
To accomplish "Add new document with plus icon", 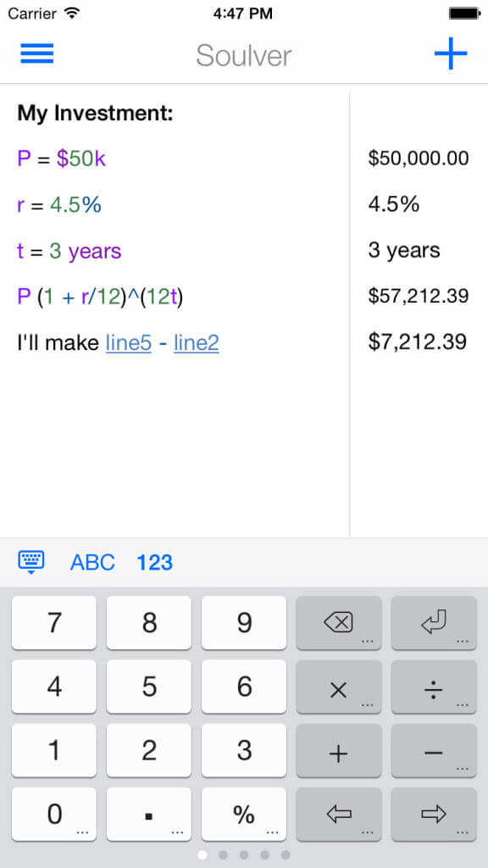I will click(451, 53).
